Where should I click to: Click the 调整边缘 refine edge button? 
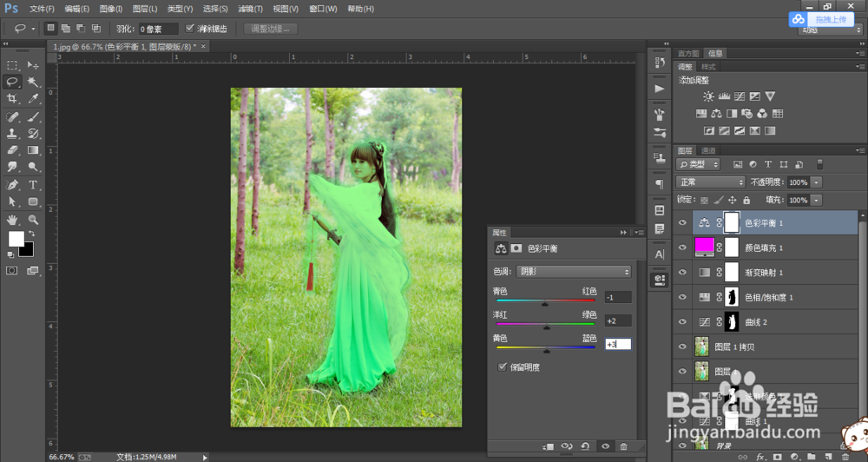[x=270, y=29]
